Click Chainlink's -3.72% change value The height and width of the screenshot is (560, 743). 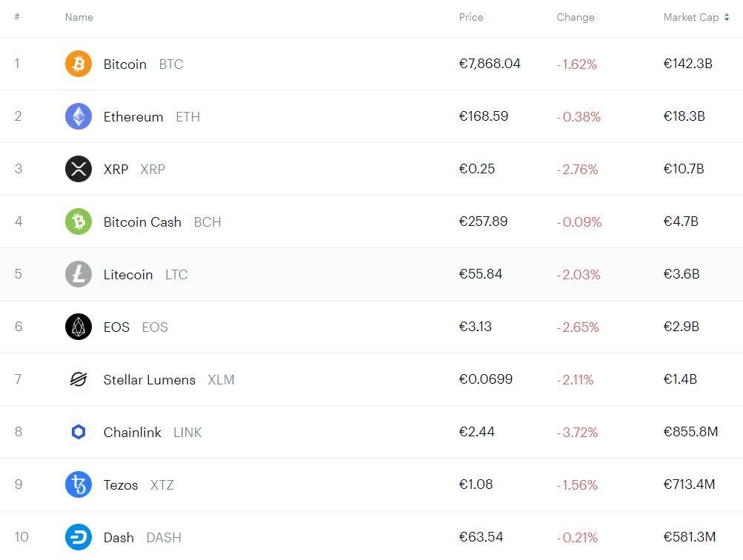point(577,432)
